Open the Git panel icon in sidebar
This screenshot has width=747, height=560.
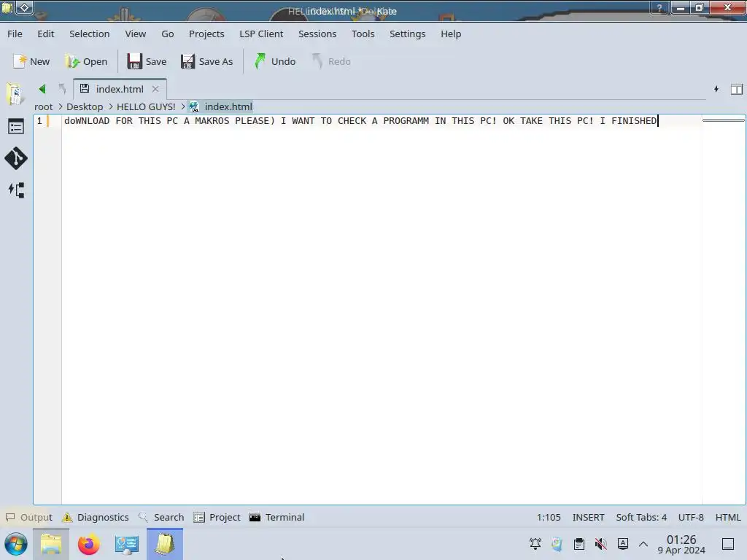click(16, 158)
